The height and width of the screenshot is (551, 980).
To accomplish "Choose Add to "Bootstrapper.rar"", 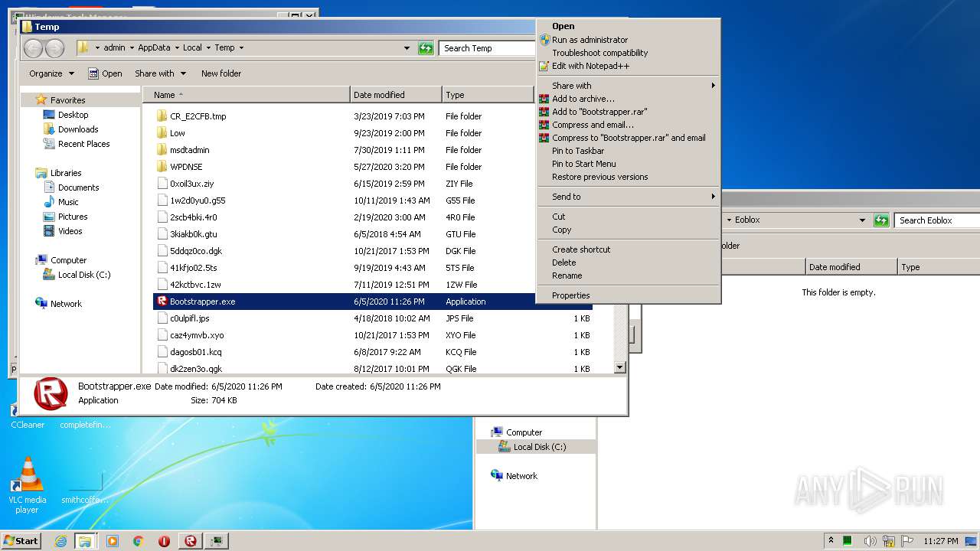I will [599, 112].
